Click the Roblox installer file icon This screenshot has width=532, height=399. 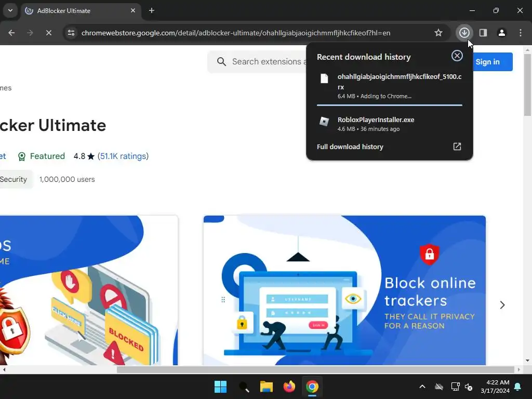click(324, 121)
